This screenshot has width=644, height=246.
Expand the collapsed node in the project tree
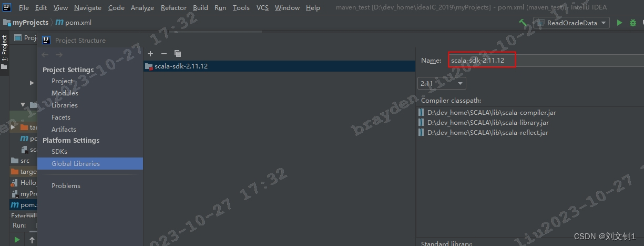pos(32,83)
